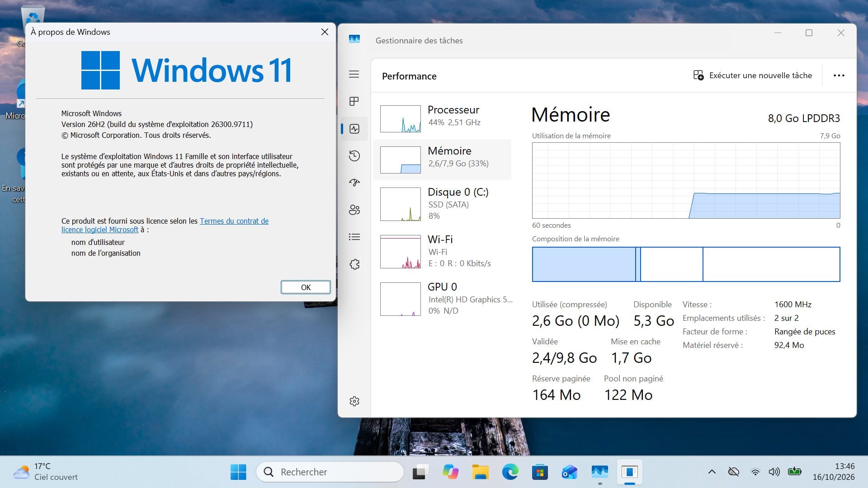
Task: Select the Wi-Fi performance item
Action: click(x=443, y=251)
